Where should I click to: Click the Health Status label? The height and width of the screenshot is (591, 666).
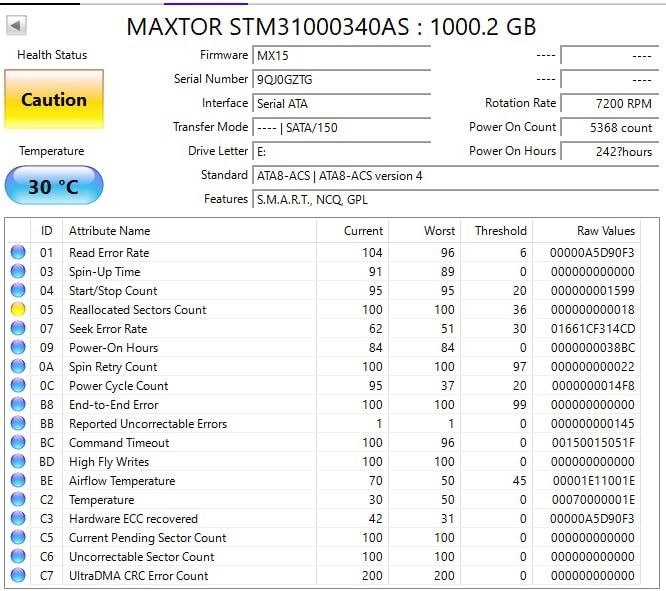(52, 55)
